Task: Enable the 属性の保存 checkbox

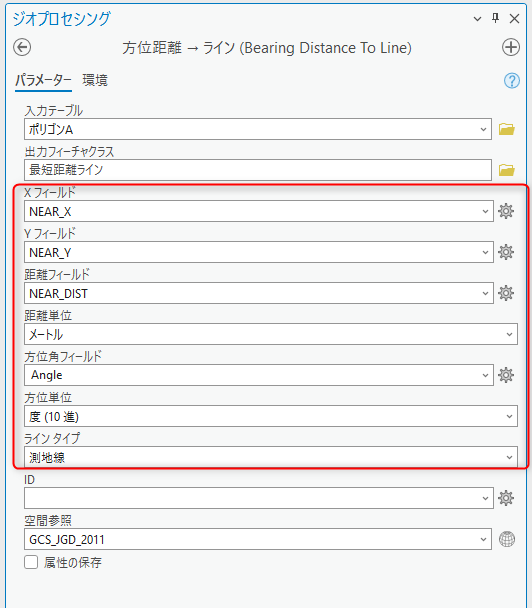Action: [31, 562]
